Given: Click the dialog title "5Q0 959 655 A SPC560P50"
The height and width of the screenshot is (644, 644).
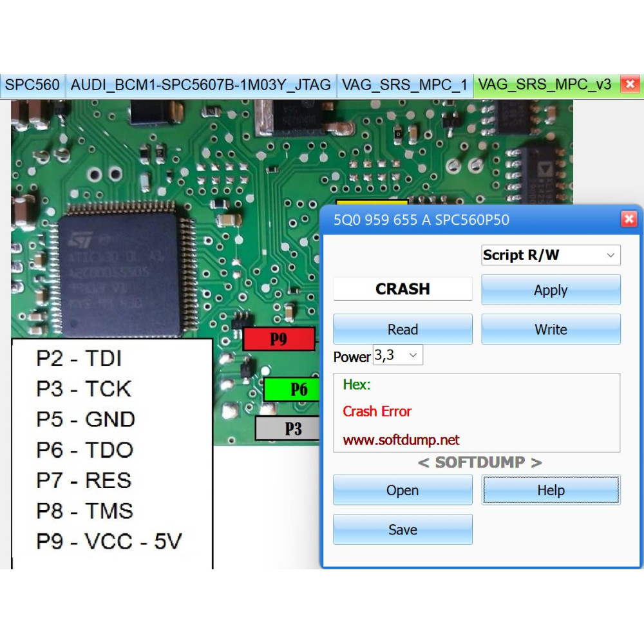Looking at the screenshot, I should click(421, 220).
